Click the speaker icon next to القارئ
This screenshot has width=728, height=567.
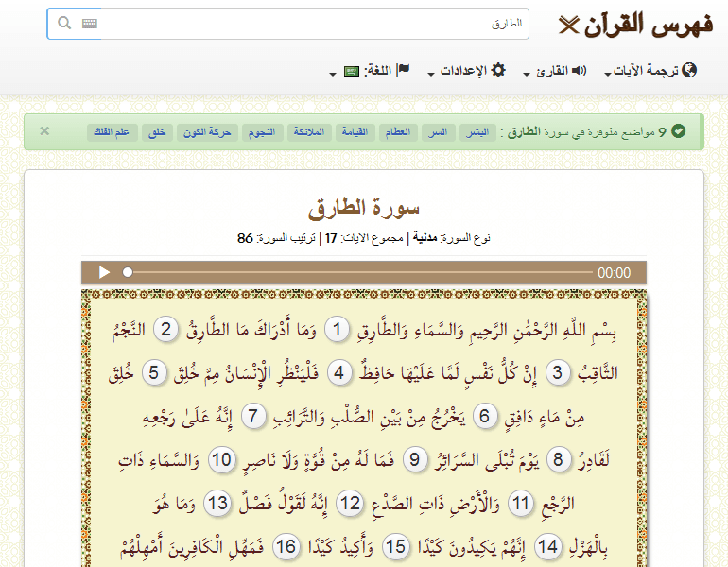click(580, 71)
